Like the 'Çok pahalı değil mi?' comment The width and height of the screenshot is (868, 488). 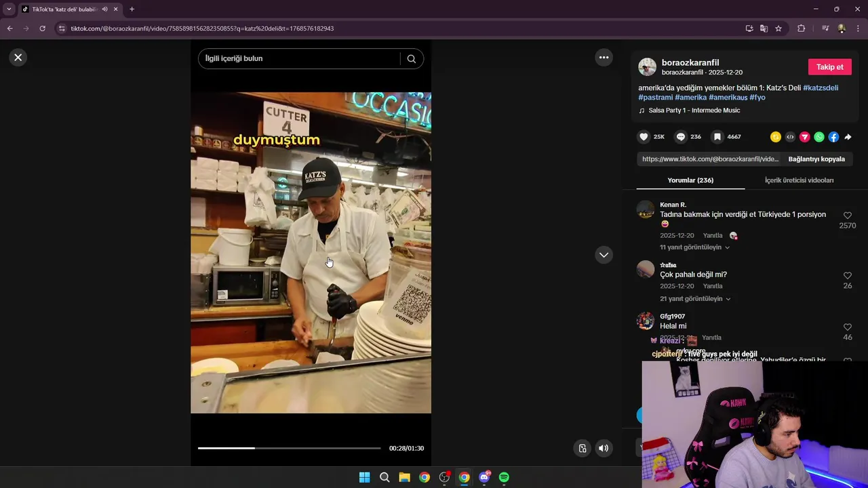[x=847, y=276]
